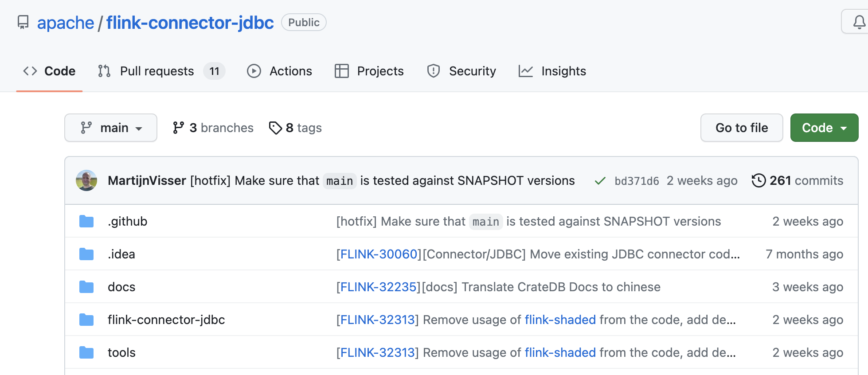Click the green commit status checkmark
The height and width of the screenshot is (375, 868).
click(x=600, y=181)
